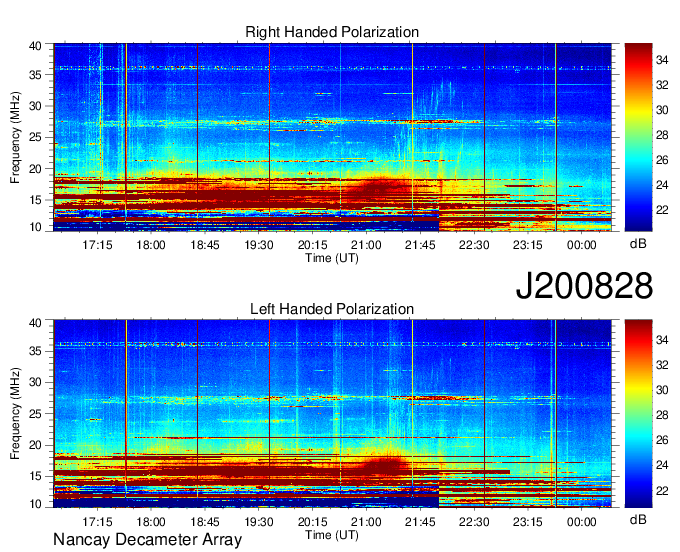Click the 34 dB label on the lower colorbar
Image resolution: width=680 pixels, height=552 pixels.
click(x=662, y=340)
